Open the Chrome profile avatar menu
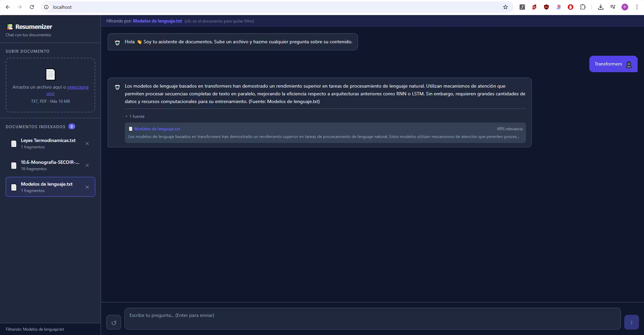Viewport: 644px width, 335px height. pos(625,7)
